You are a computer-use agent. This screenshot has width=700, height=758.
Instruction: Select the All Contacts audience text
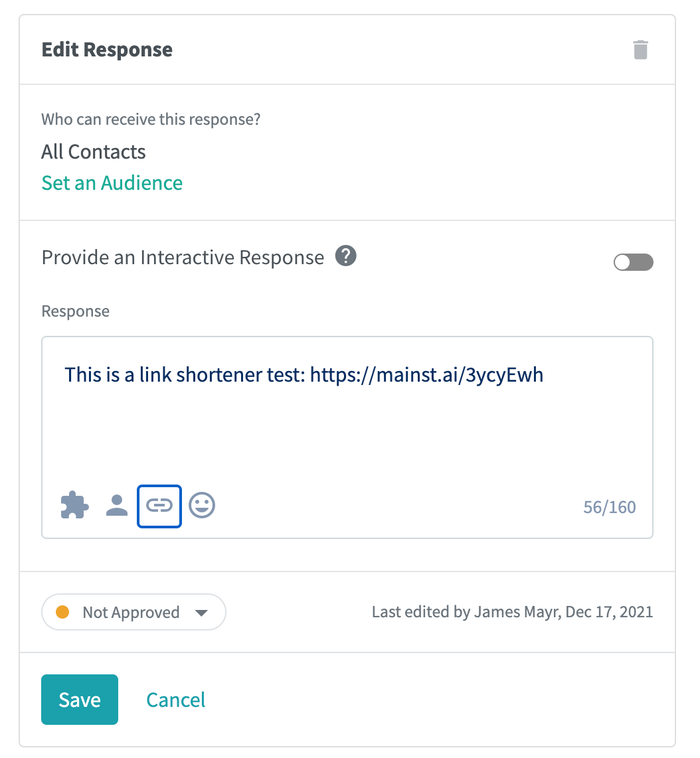(94, 152)
